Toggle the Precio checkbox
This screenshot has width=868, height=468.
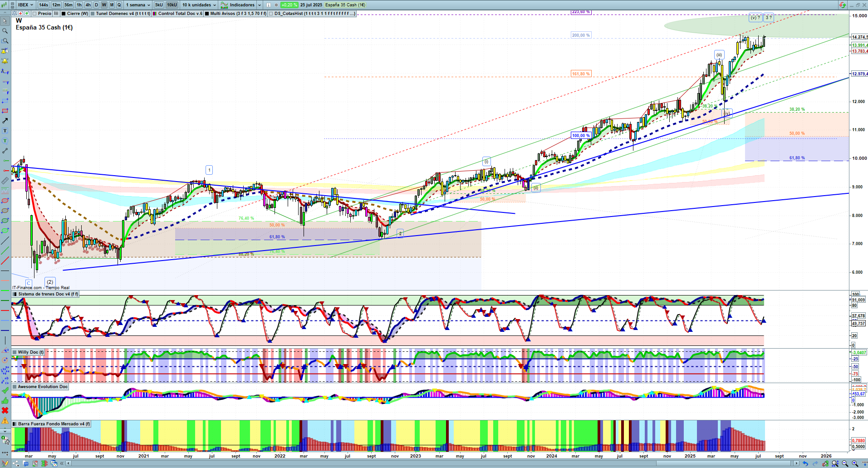coord(35,14)
